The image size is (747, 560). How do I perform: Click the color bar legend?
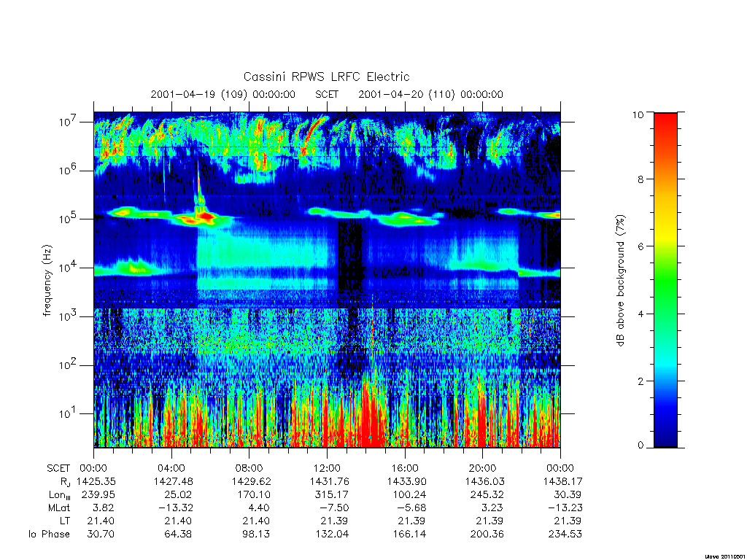[x=665, y=280]
